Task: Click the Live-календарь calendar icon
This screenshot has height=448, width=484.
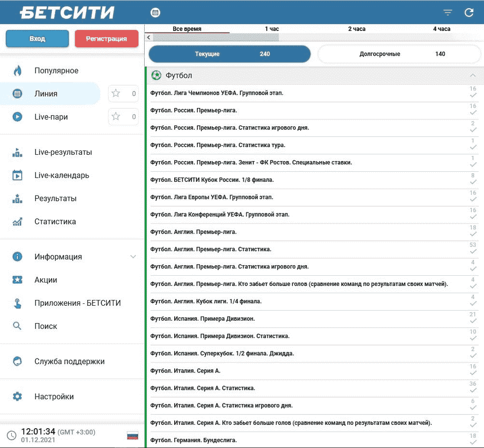Action: pyautogui.click(x=17, y=175)
